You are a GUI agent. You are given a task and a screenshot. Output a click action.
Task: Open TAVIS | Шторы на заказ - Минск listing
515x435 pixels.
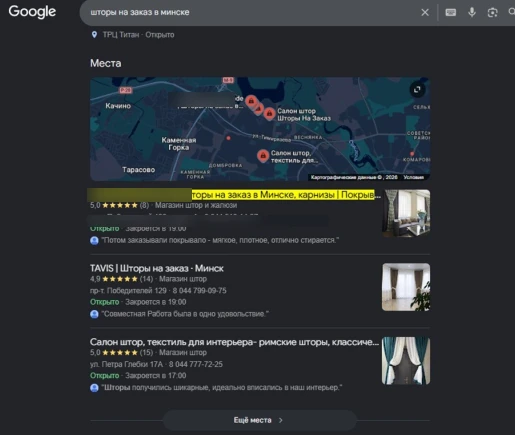pyautogui.click(x=157, y=268)
